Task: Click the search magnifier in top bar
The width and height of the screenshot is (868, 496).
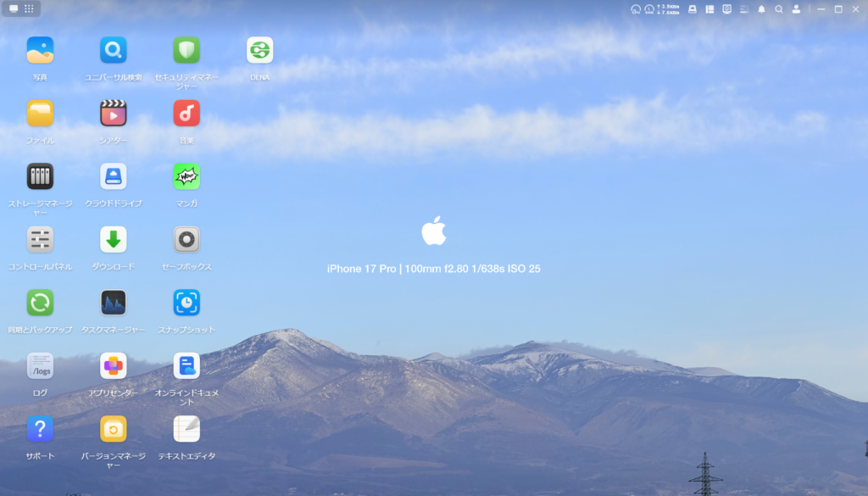Action: coord(778,9)
